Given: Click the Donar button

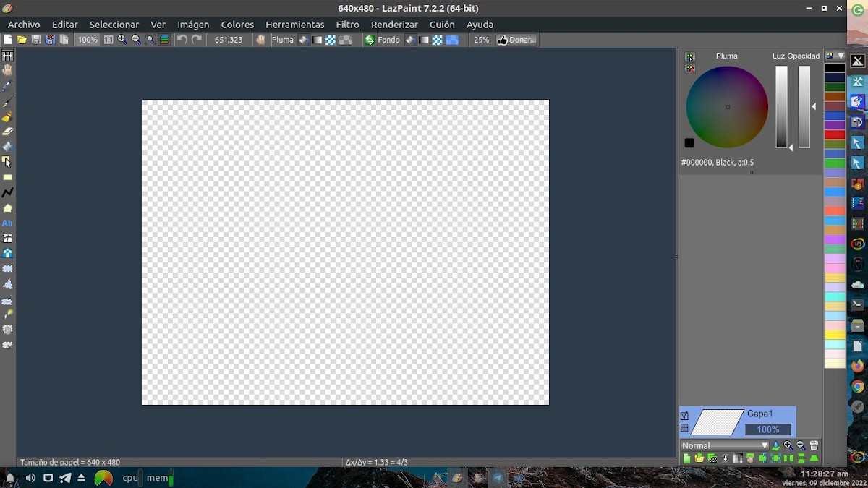Looking at the screenshot, I should (516, 40).
